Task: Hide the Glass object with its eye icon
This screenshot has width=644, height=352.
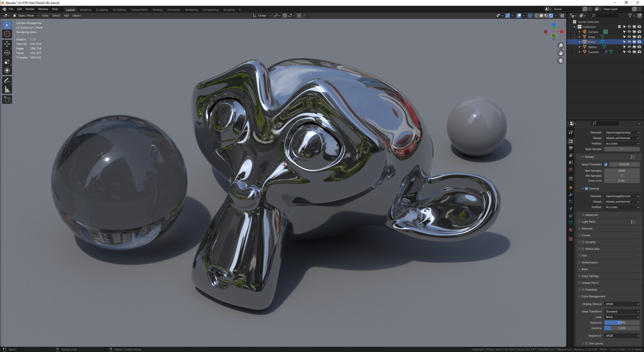Action: pyautogui.click(x=629, y=37)
